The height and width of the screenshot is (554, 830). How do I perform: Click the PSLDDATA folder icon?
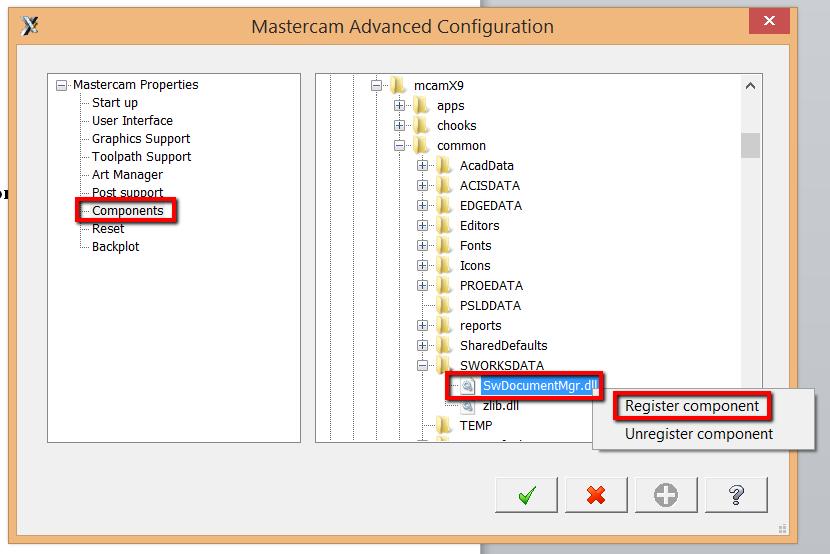click(444, 306)
